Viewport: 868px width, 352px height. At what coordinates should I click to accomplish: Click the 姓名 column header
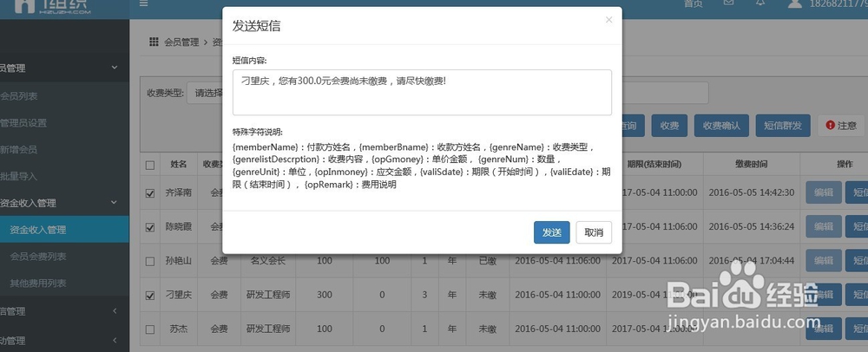[x=179, y=164]
